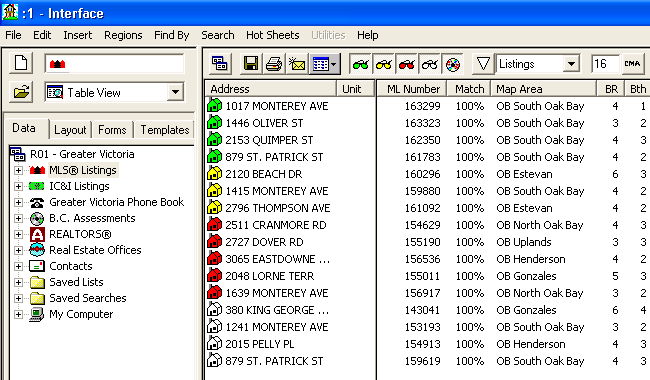Screen dimensions: 650x380
Task: Click the filter funnel toolbar icon
Action: point(483,64)
